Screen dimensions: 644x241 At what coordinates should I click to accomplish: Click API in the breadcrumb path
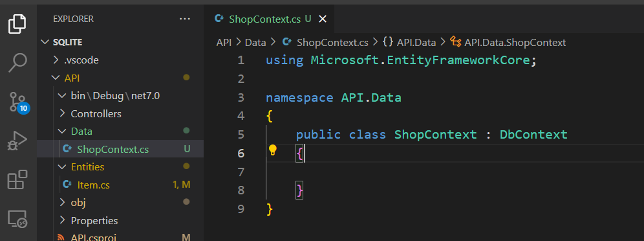[224, 42]
